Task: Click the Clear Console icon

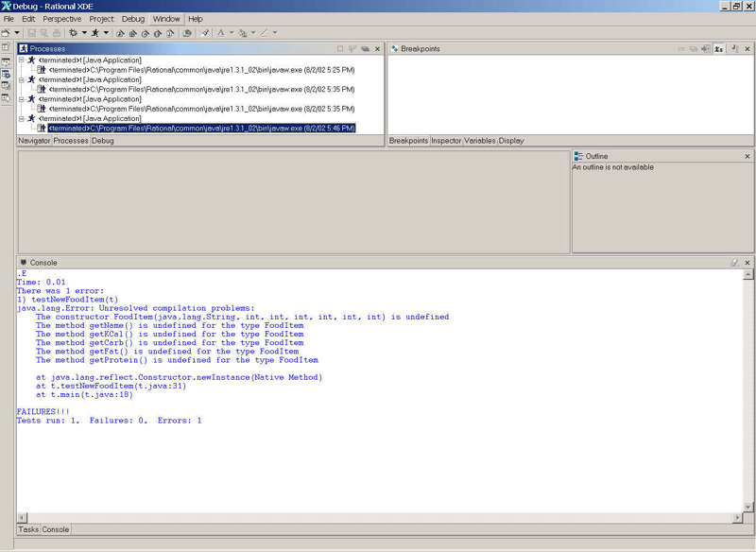Action: (734, 262)
